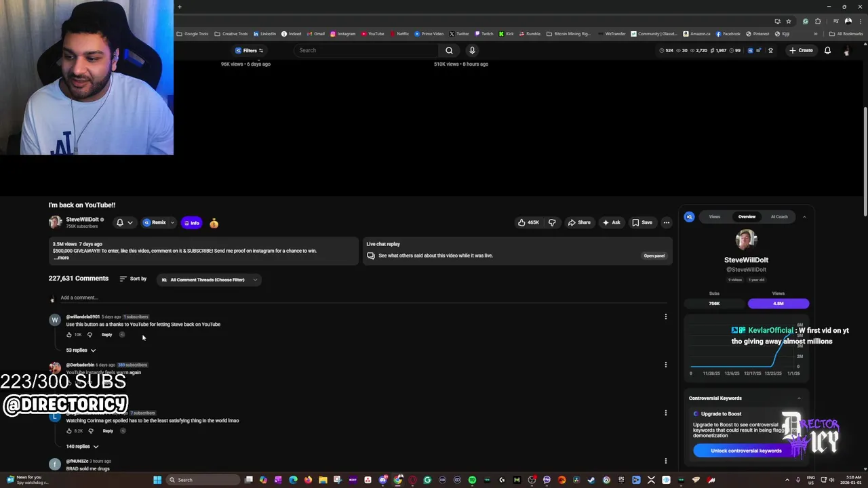Open Sort by comments menu

[x=133, y=279]
